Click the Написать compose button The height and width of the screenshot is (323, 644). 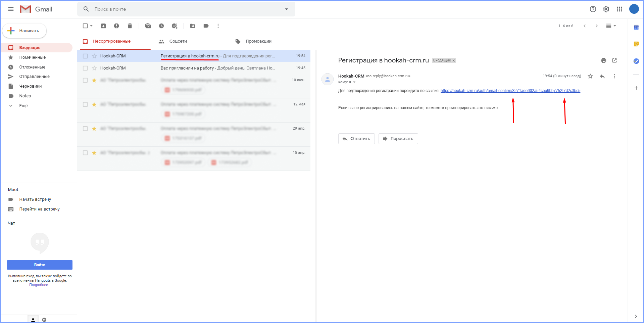point(24,31)
